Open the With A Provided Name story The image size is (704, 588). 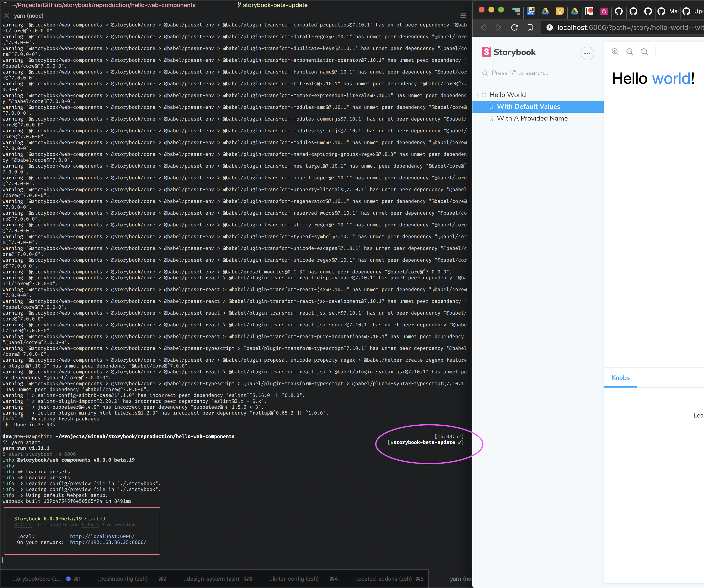(532, 118)
